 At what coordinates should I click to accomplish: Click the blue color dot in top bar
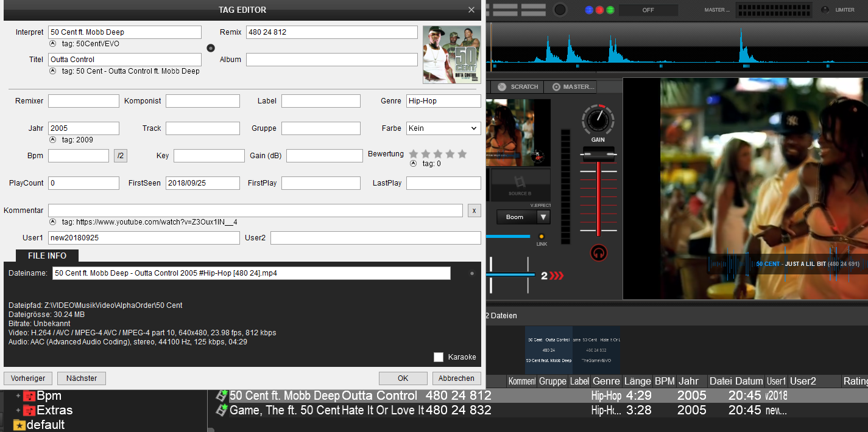589,10
